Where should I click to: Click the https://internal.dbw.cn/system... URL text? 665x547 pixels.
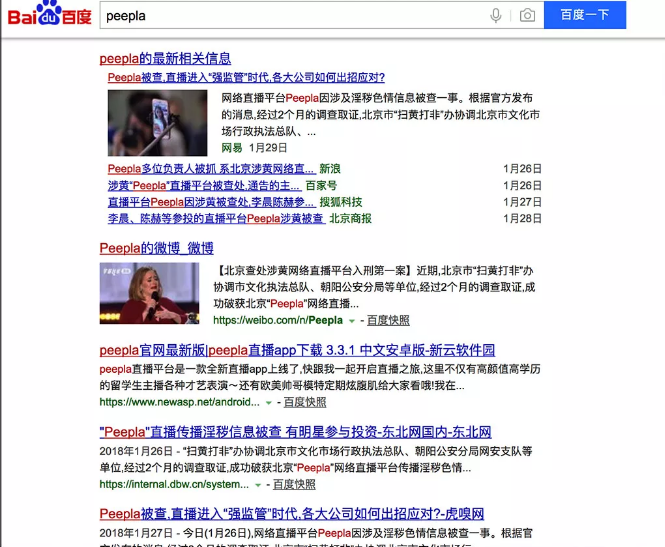pyautogui.click(x=174, y=484)
